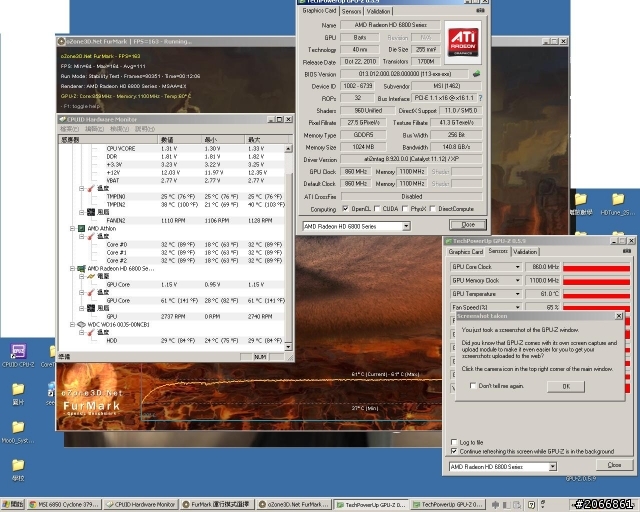Select the CPU VCORE row in Hardware Monitor

pos(171,149)
